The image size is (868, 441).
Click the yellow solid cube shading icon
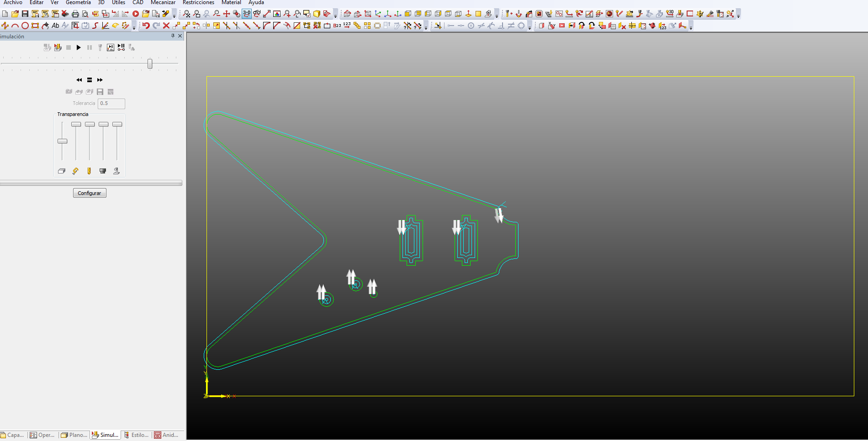point(317,14)
